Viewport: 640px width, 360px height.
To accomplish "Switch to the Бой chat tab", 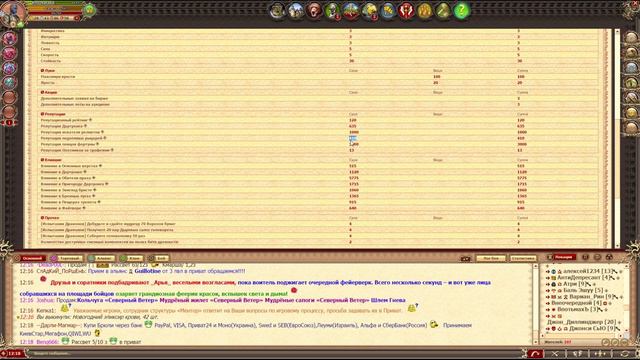I will coord(158,258).
